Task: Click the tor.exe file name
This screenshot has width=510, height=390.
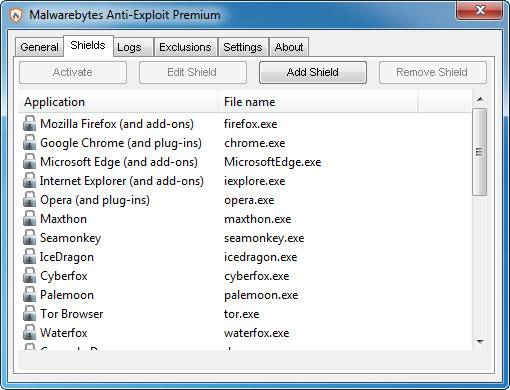Action: coord(242,314)
